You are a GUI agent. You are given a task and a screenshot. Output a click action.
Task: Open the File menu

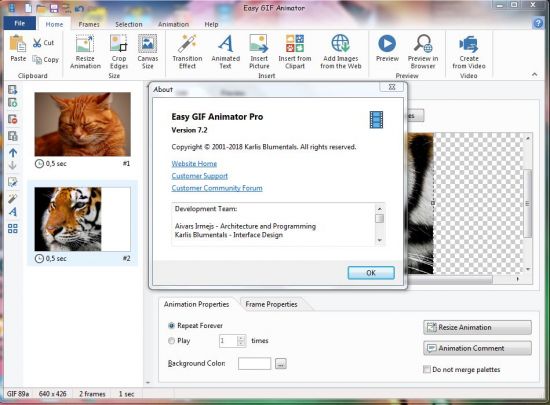tap(20, 23)
